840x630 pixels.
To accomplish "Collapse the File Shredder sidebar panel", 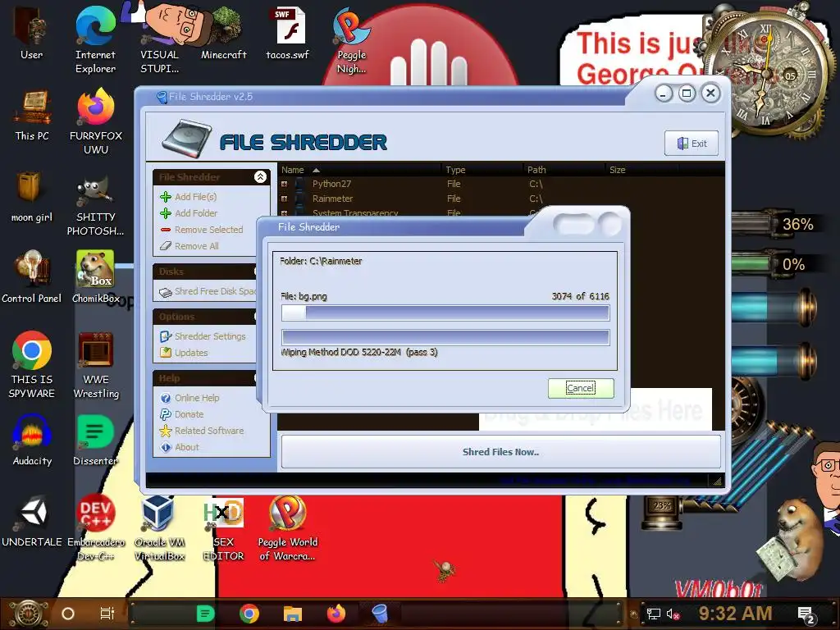I will (260, 177).
